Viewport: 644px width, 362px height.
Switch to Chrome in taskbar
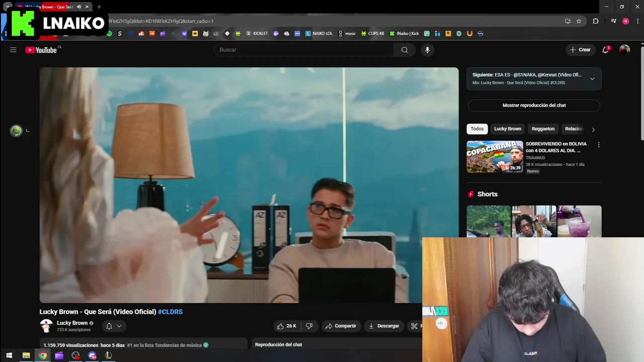click(x=43, y=355)
